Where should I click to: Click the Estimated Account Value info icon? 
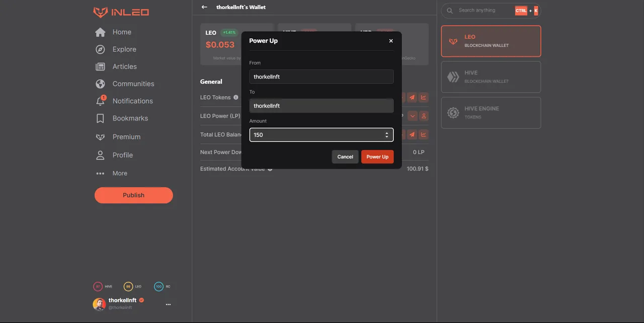[x=270, y=169]
